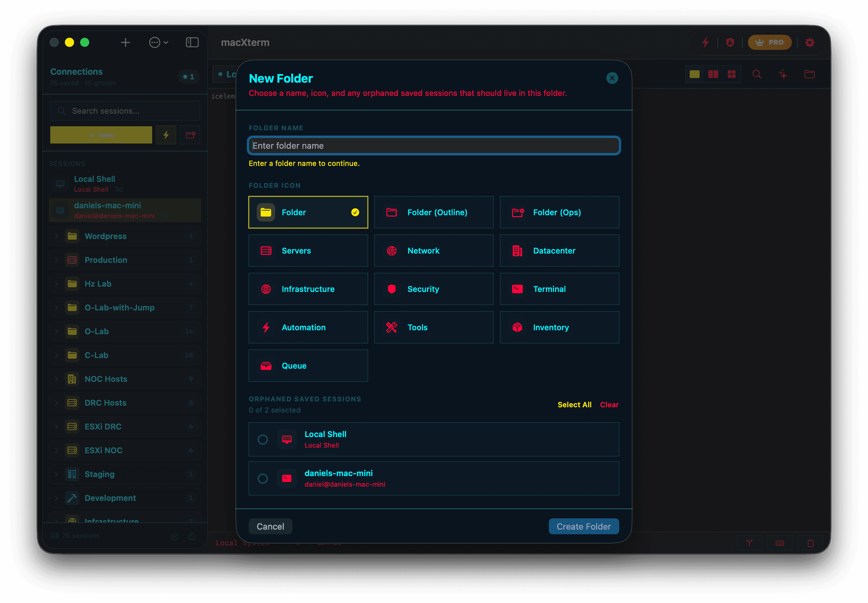Click the quick connect lightning button in sidebar
Viewport: 868px width, 603px height.
tap(166, 135)
